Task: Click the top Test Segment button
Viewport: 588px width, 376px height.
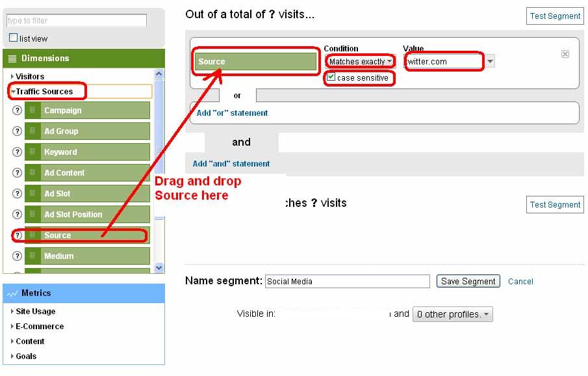Action: (x=555, y=16)
